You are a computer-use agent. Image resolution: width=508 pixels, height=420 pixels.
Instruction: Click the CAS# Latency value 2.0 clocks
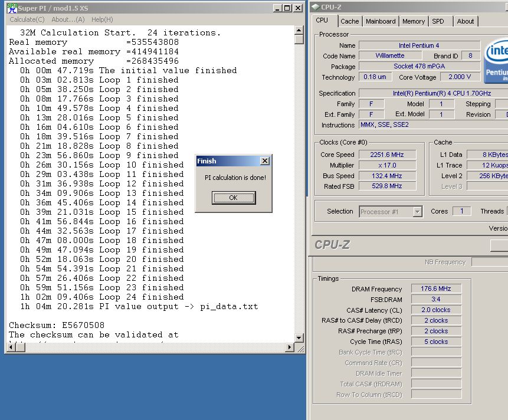(x=436, y=310)
